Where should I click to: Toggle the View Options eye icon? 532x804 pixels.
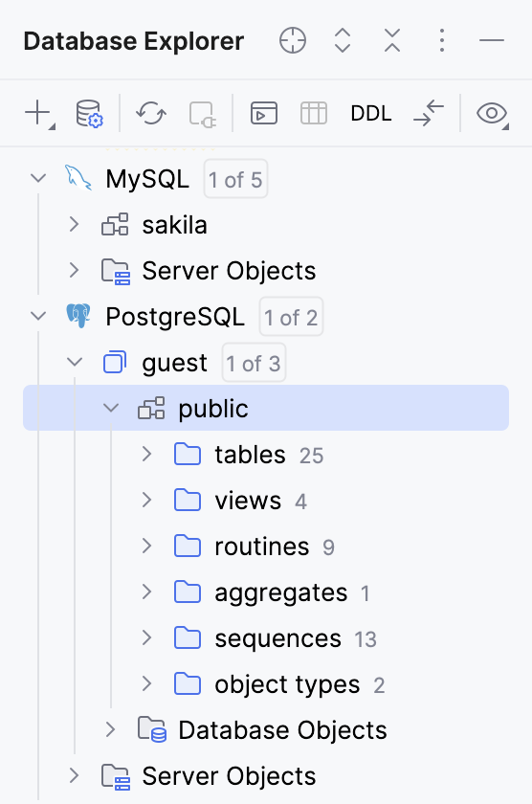492,113
